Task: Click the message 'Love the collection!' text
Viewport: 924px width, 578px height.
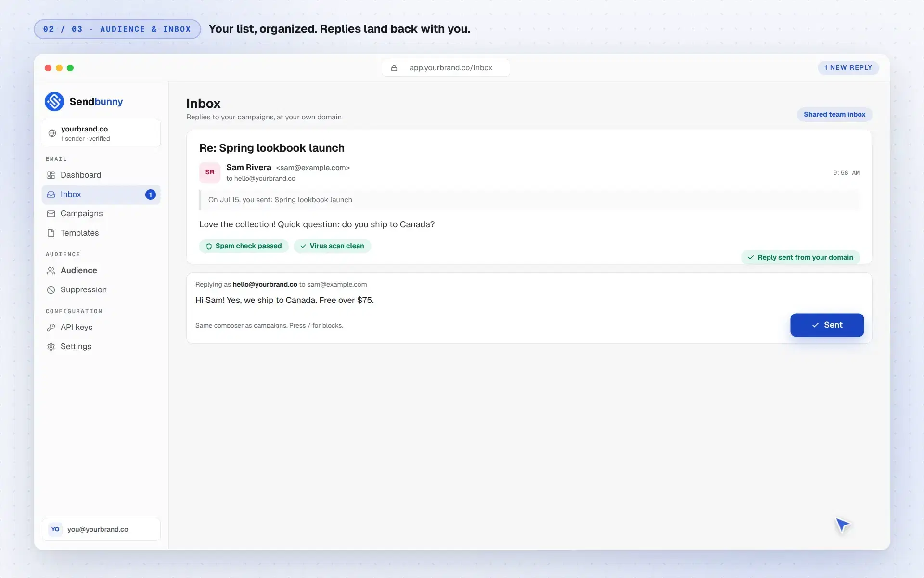Action: point(317,224)
